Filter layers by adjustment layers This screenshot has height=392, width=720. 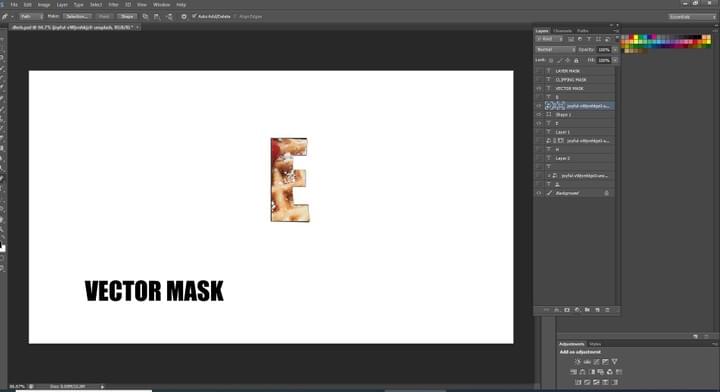[580, 39]
